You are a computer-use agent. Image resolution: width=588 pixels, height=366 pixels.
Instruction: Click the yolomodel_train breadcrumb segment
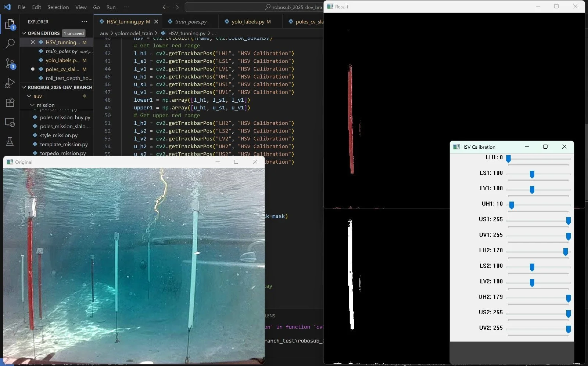[134, 33]
